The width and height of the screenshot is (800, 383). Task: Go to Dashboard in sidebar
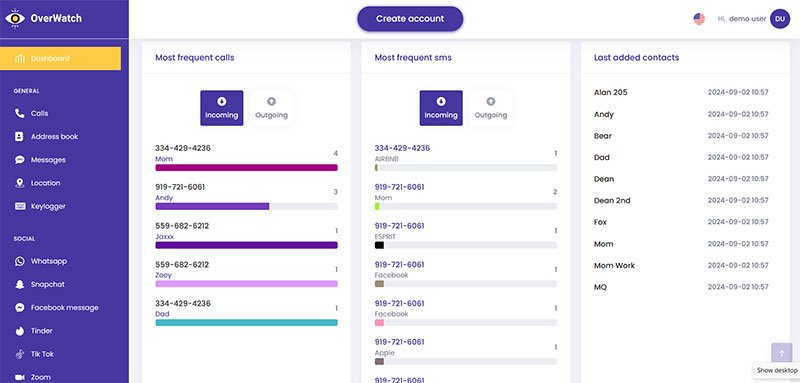(x=60, y=58)
